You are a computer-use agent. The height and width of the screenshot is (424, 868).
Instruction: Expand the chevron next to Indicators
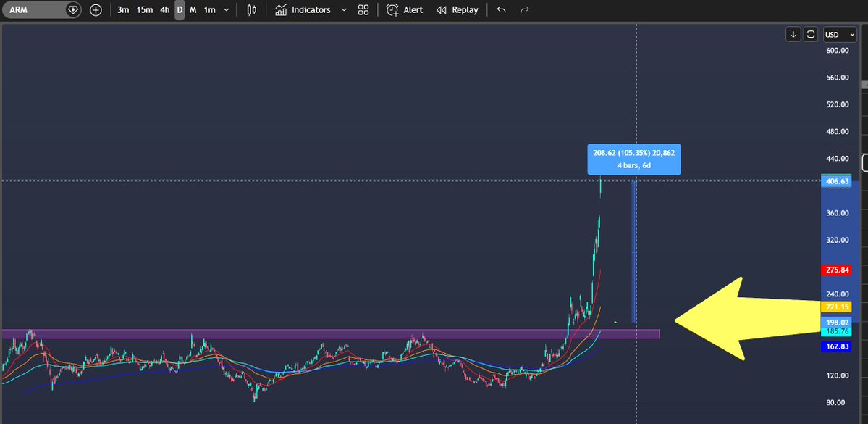click(x=344, y=10)
